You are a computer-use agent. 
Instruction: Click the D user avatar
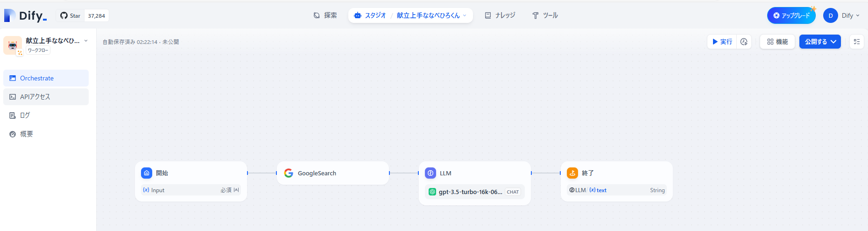[830, 15]
